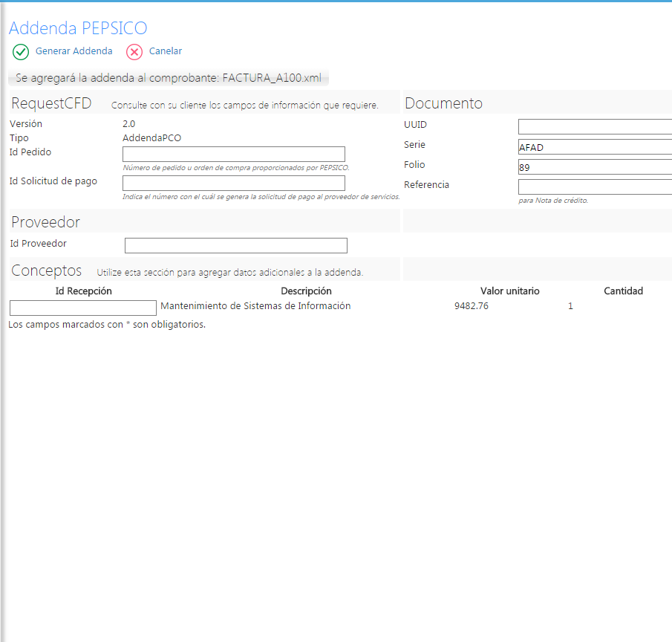Click the 'Número de pedido u orden' hint text
The width and height of the screenshot is (672, 642).
click(236, 168)
